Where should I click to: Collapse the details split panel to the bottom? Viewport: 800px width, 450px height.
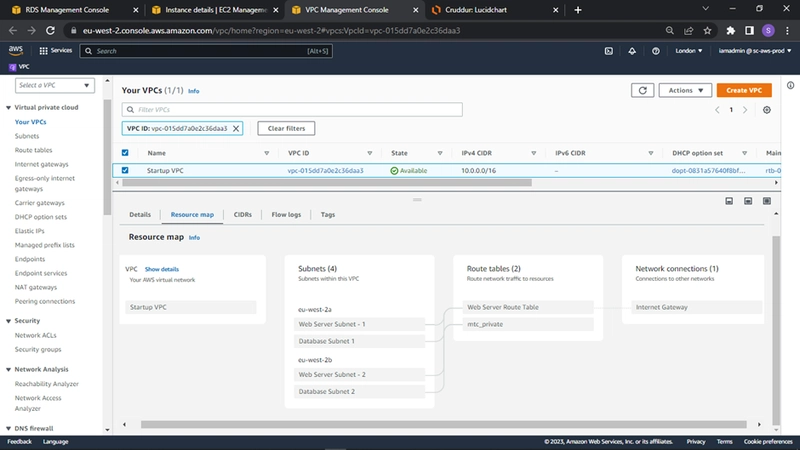[x=729, y=201]
